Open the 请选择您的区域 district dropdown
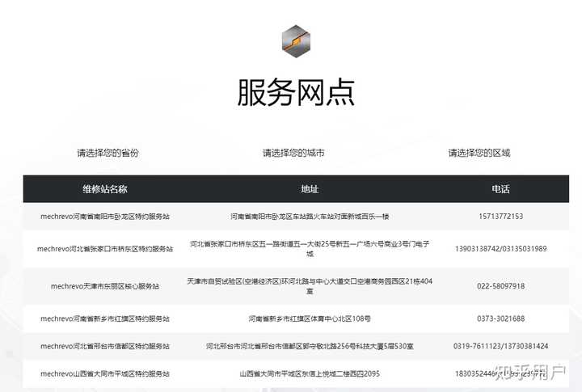This screenshot has width=582, height=392. point(479,153)
